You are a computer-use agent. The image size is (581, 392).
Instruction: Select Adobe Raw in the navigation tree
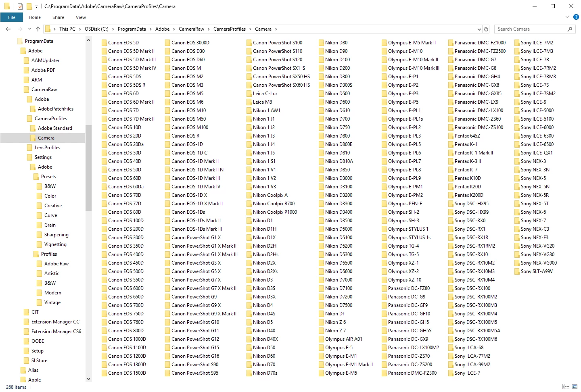[x=56, y=264]
